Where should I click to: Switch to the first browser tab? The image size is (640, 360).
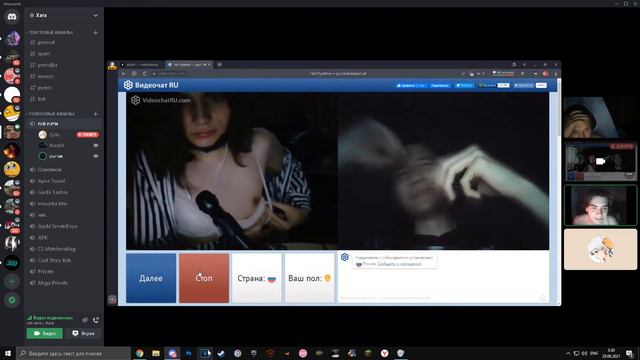point(142,64)
